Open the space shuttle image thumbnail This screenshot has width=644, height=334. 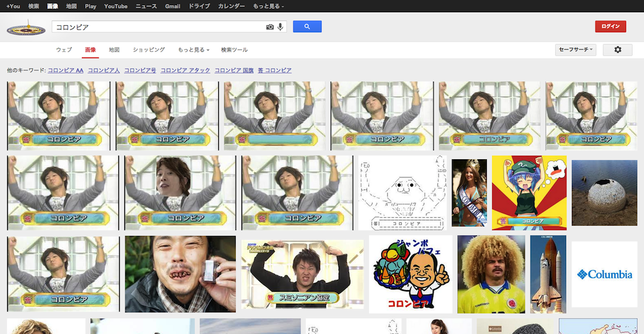click(547, 274)
